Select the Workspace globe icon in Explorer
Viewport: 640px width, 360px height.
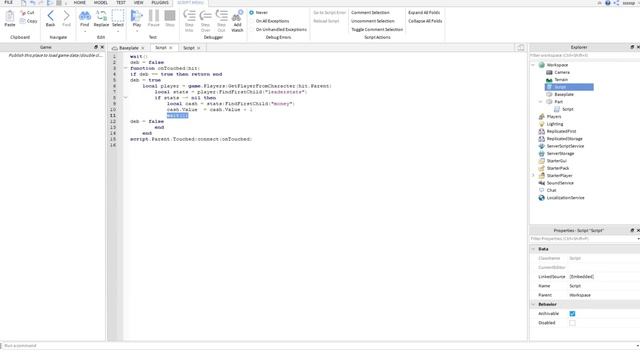point(542,65)
